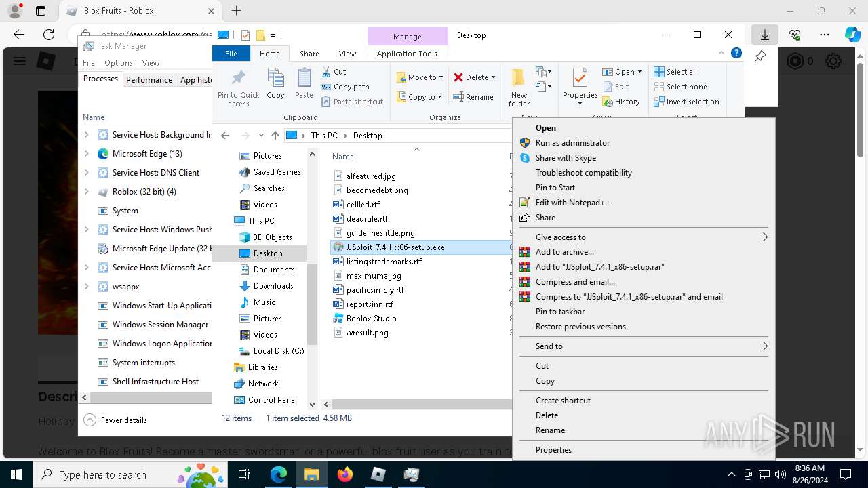This screenshot has width=868, height=488.
Task: Click Task Manager horizontal scrollbar
Action: coord(150,398)
